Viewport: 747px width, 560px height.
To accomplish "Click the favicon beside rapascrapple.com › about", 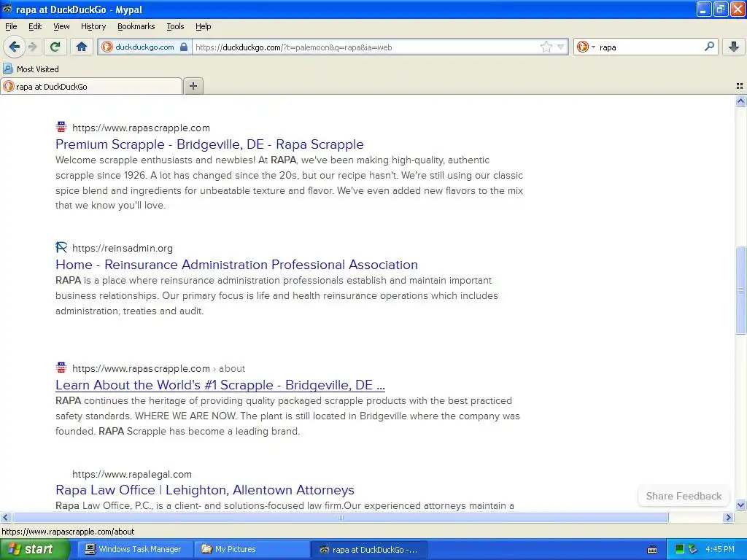I will click(61, 367).
